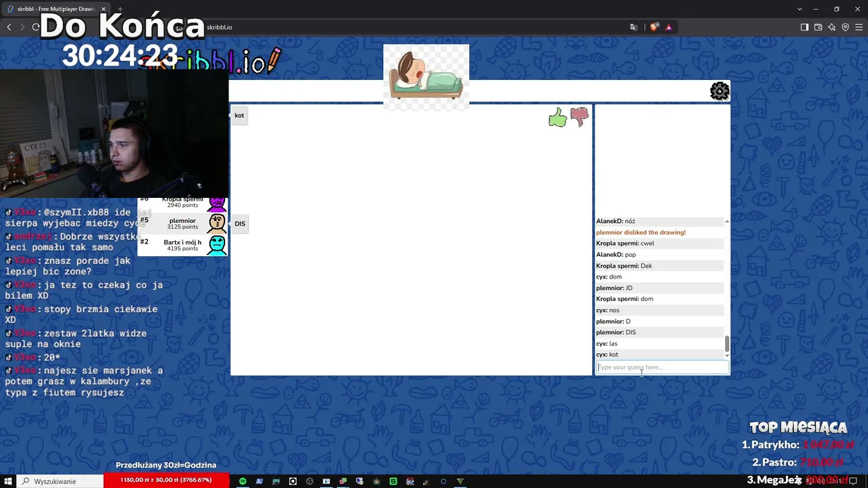Click browser forward arrow
Image resolution: width=868 pixels, height=488 pixels.
click(22, 27)
